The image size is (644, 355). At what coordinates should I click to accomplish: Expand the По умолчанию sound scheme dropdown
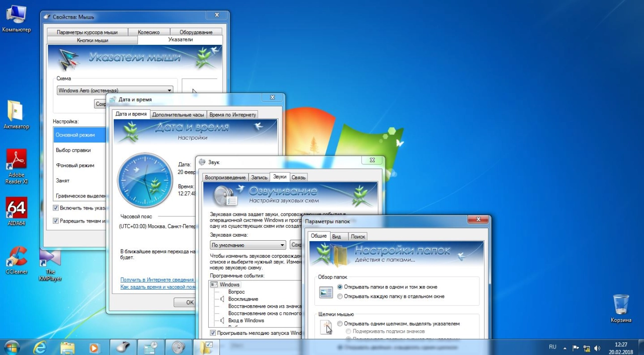pos(282,245)
